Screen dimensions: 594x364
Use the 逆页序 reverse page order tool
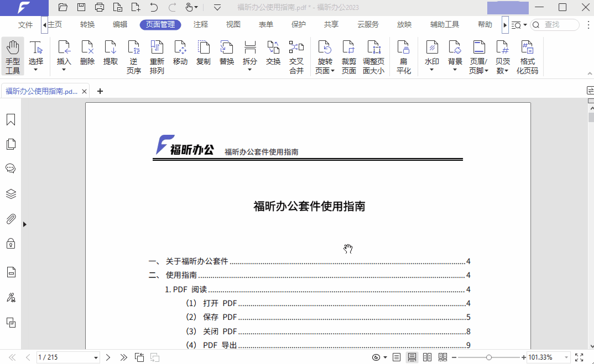tap(133, 54)
